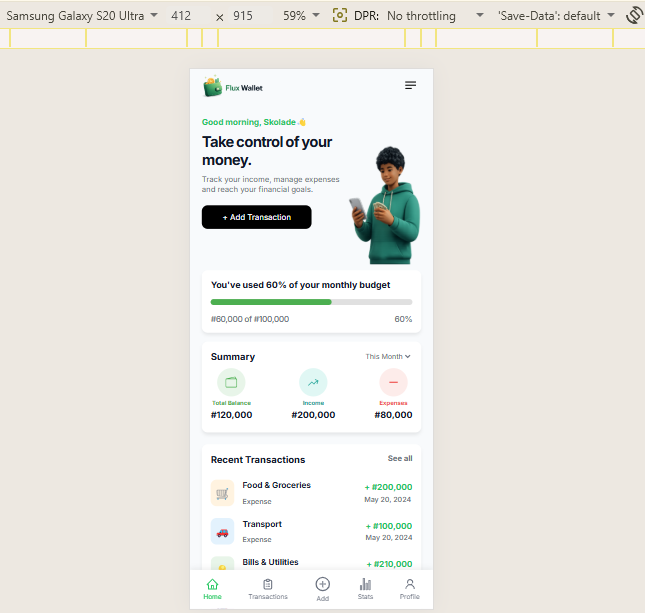Click the Recent Transactions heading

[x=258, y=460]
